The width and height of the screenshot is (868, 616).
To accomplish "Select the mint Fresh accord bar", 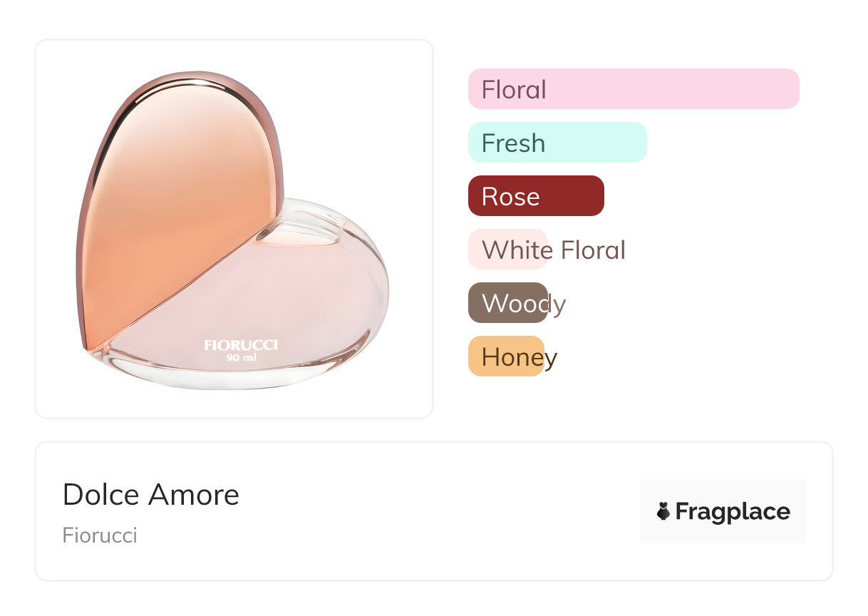I will click(557, 143).
